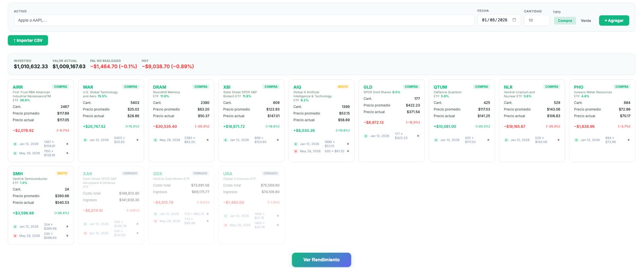Click Invertido value $1,010,632.33
Viewport: 644px width, 268px height.
coord(31,66)
